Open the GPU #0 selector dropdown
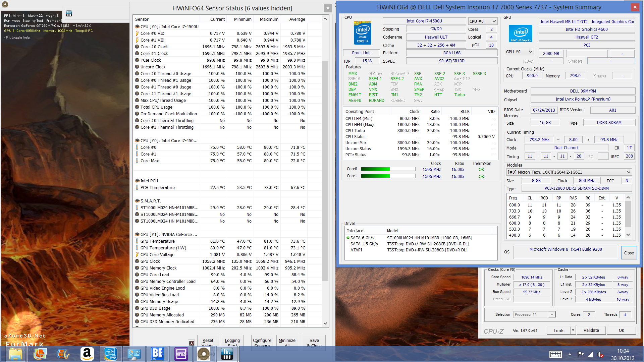 [519, 52]
